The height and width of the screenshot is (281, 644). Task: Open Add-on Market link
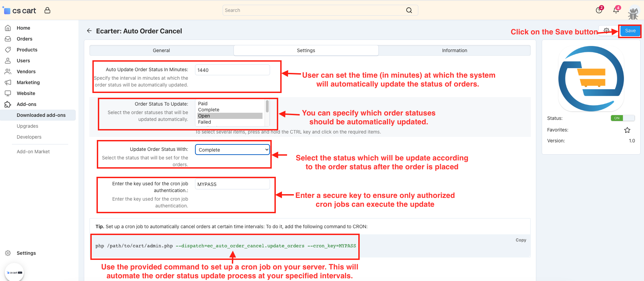pos(33,152)
